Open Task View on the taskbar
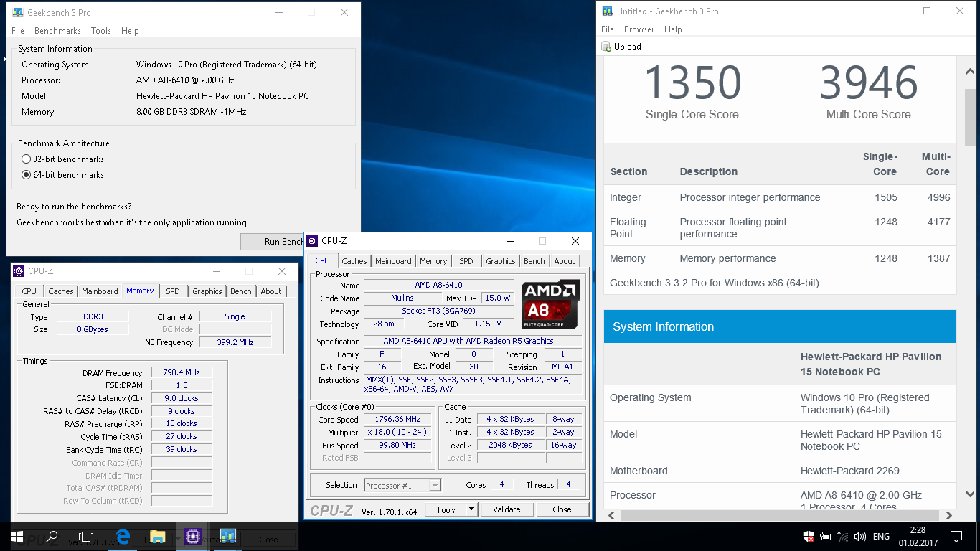Image resolution: width=980 pixels, height=551 pixels. click(86, 536)
